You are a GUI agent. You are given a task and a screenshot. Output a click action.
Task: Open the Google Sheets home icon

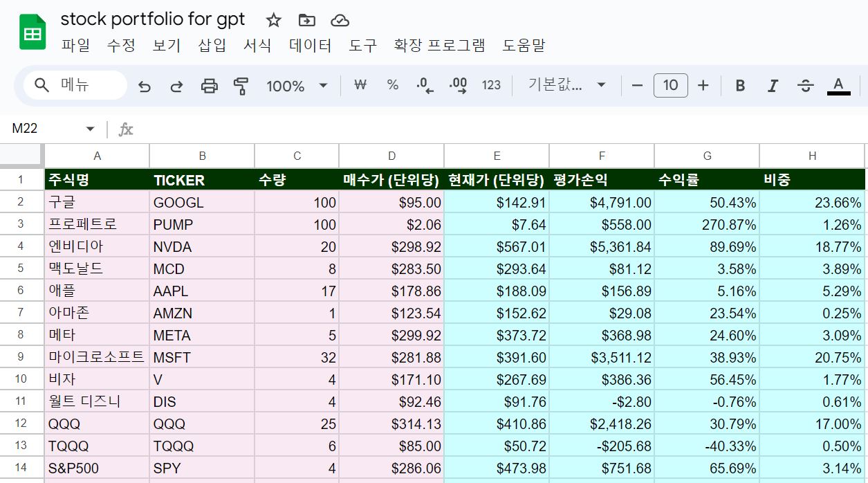(x=33, y=33)
